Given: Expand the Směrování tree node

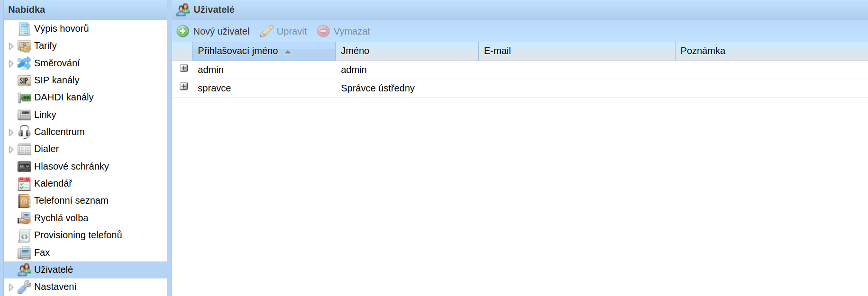Looking at the screenshot, I should 11,63.
